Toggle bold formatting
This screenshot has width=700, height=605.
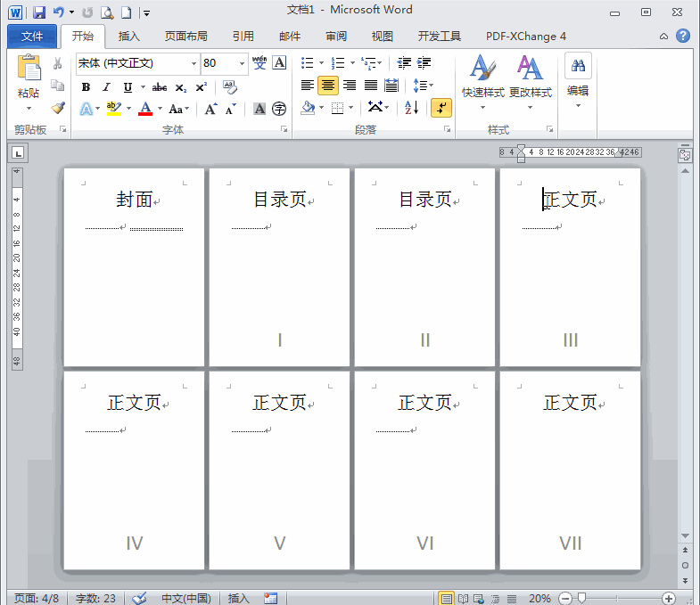86,87
